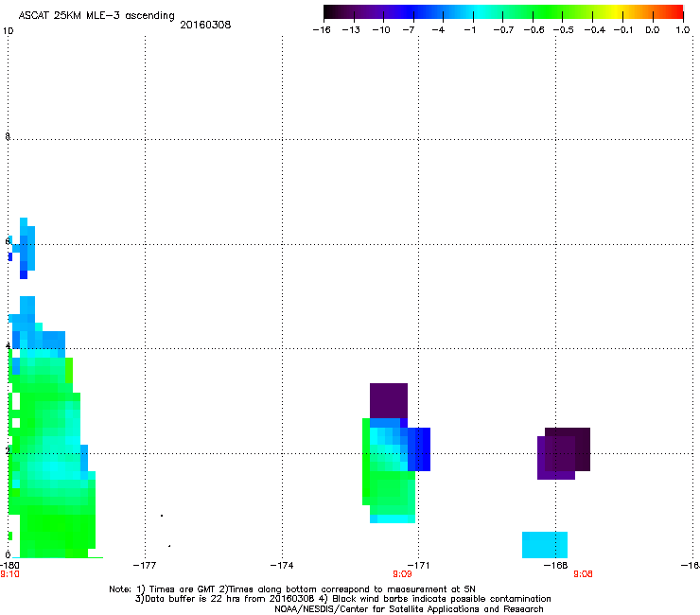Click the 'ASCAT 25KM MLE-3 ascending' title
This screenshot has width=700, height=615.
(96, 16)
